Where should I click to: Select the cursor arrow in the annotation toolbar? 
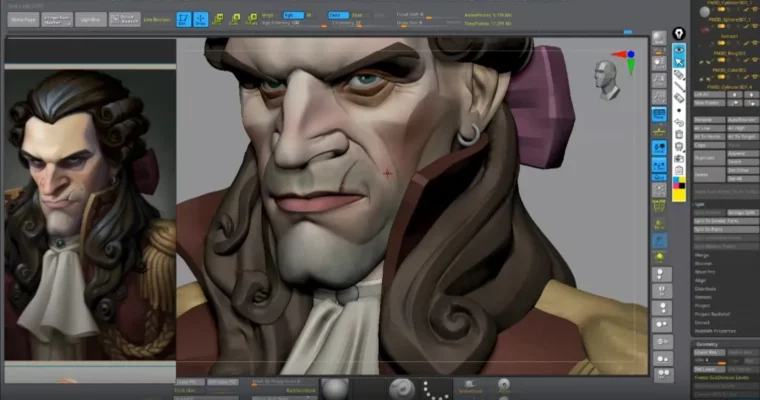point(679,62)
